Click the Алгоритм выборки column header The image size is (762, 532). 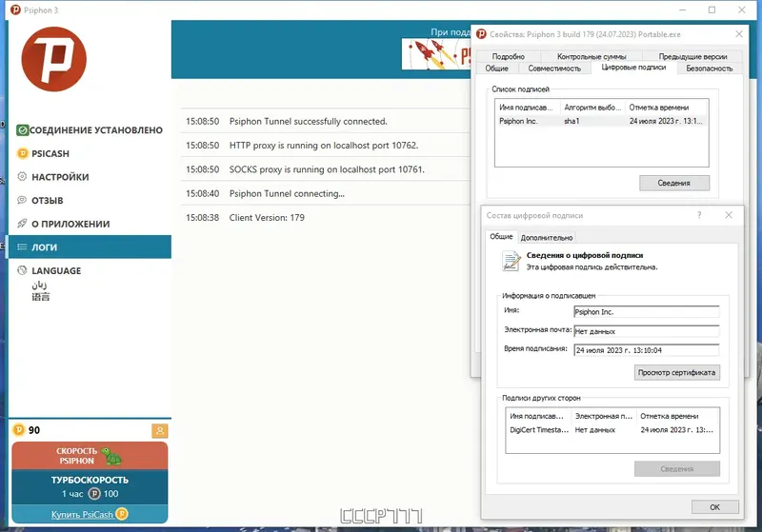(592, 108)
